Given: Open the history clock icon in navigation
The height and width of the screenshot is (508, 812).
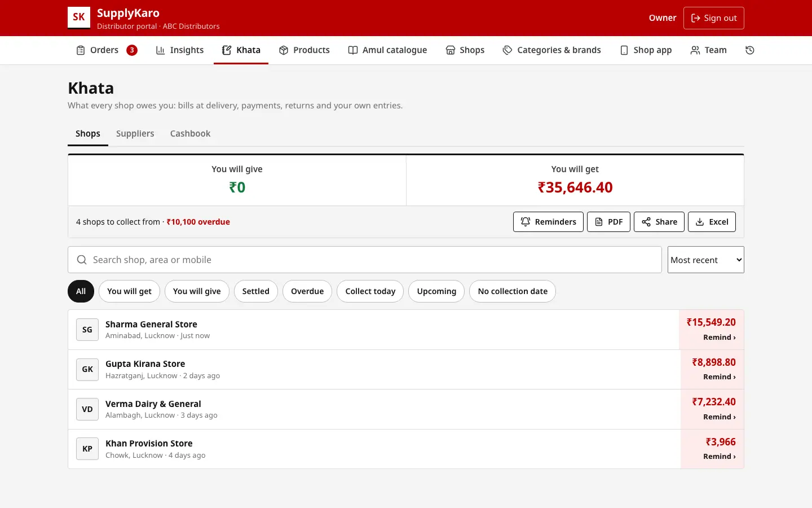Looking at the screenshot, I should (749, 50).
